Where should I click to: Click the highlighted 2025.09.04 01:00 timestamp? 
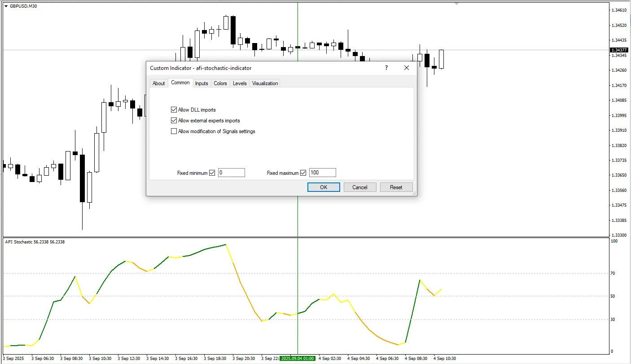298,358
